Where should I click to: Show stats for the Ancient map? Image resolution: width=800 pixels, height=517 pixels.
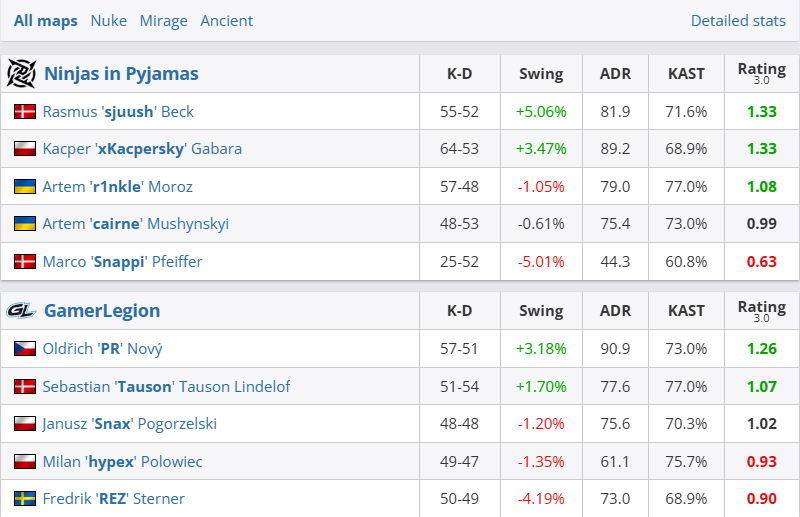pos(227,21)
